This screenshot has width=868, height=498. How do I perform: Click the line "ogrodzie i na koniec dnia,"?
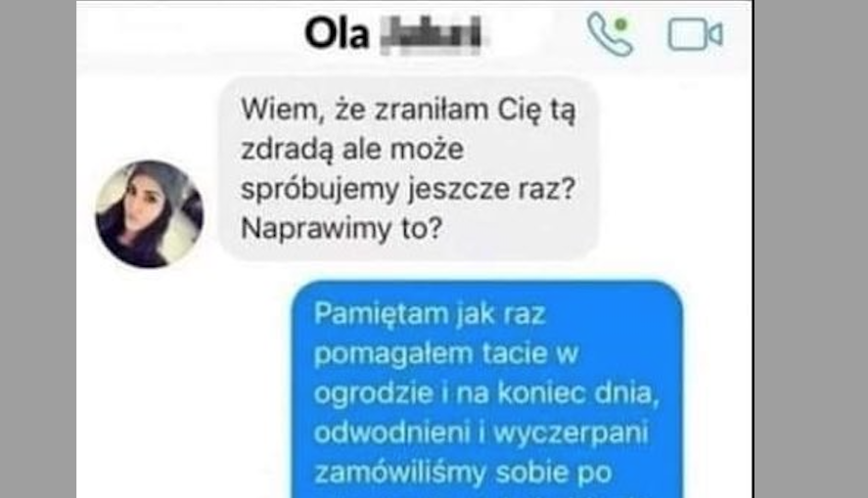point(486,393)
